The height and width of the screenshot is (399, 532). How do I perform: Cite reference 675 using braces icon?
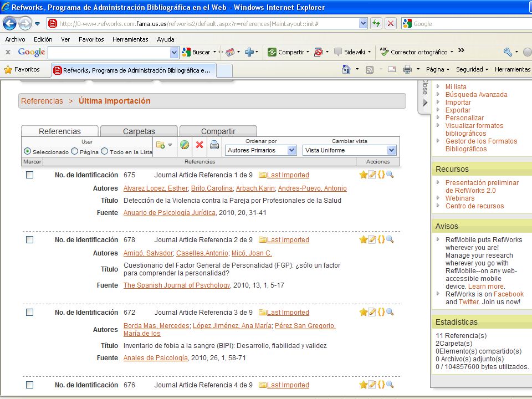coord(381,175)
